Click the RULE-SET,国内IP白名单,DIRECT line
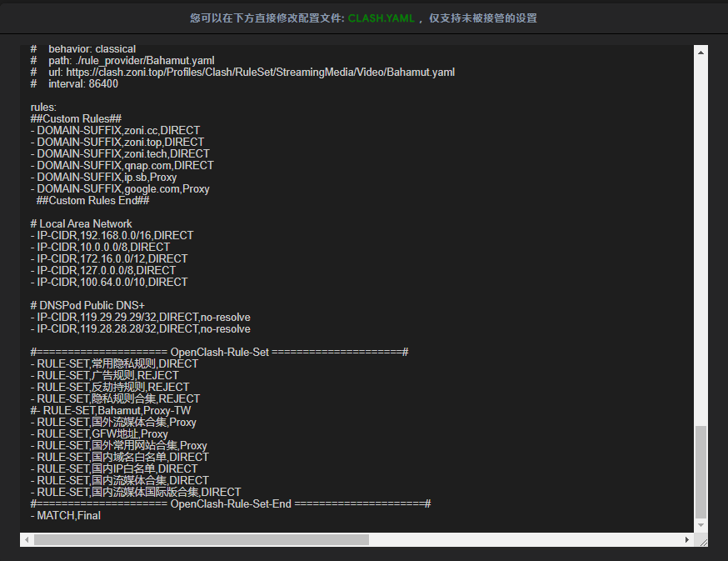This screenshot has height=561, width=728. coord(114,468)
